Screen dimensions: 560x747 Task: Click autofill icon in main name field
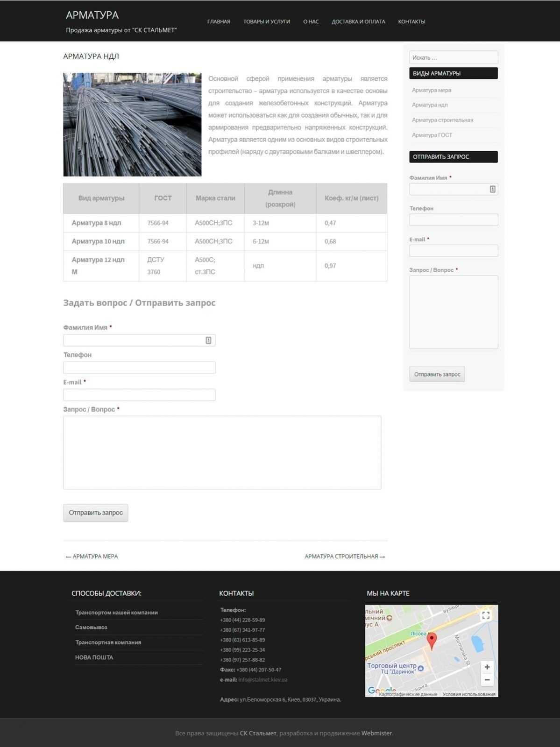tap(208, 340)
